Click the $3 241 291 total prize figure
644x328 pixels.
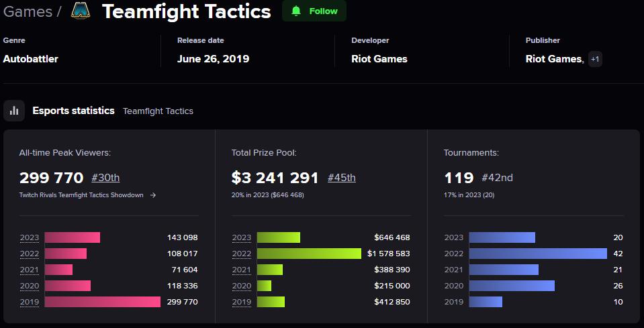click(275, 178)
